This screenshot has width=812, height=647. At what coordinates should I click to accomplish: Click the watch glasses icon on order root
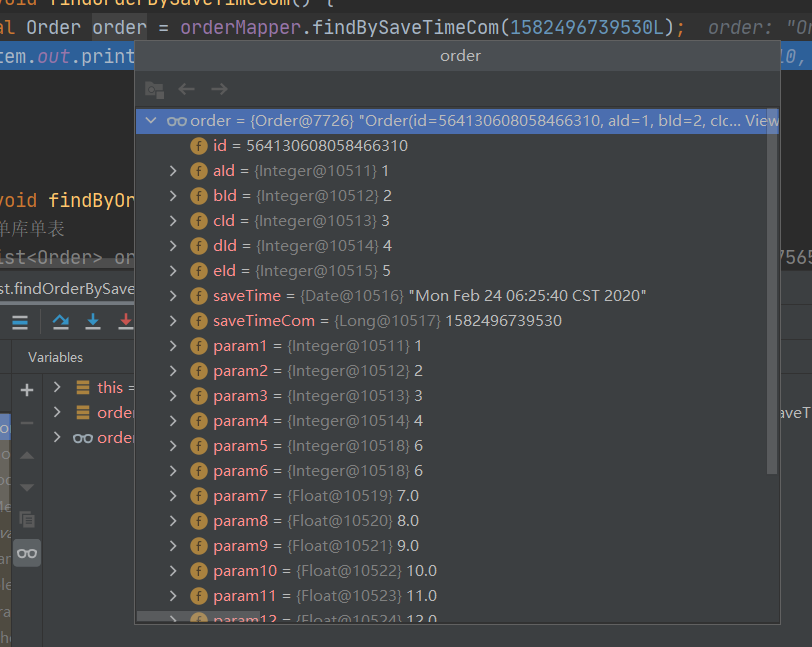pos(177,121)
